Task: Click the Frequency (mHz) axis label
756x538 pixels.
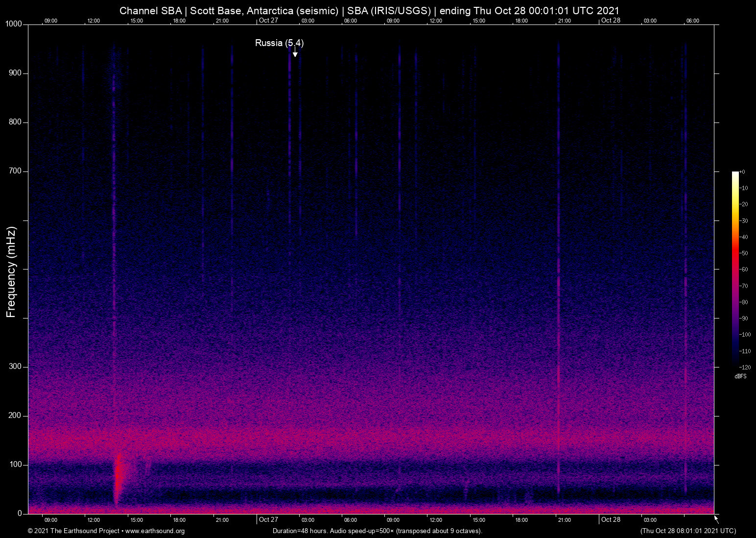Action: [x=11, y=272]
